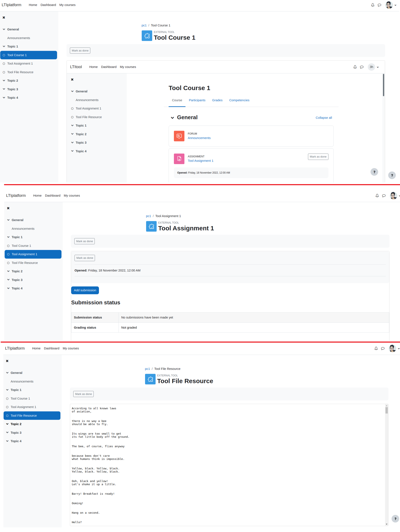Open notifications bell on Tool File Resource page header
Image resolution: width=400 pixels, height=532 pixels.
[376, 348]
